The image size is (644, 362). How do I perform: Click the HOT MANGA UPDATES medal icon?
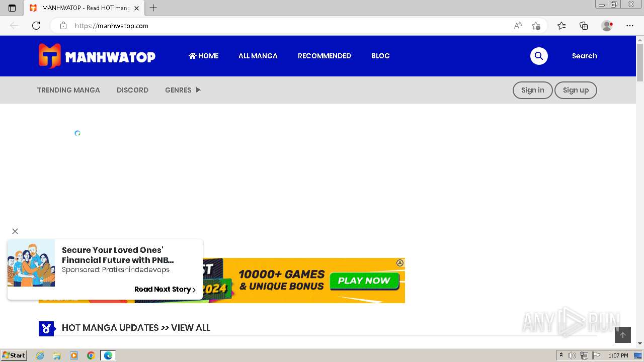(x=46, y=329)
